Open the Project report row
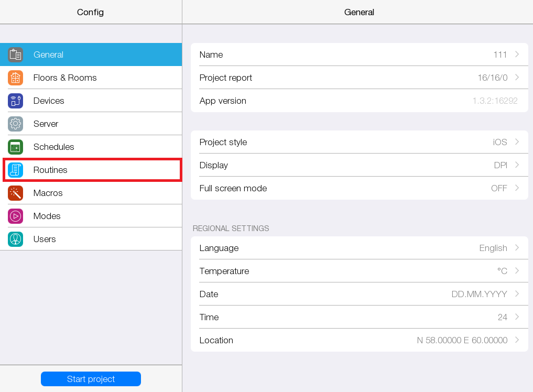Screen dimensions: 533x392 (x=359, y=78)
